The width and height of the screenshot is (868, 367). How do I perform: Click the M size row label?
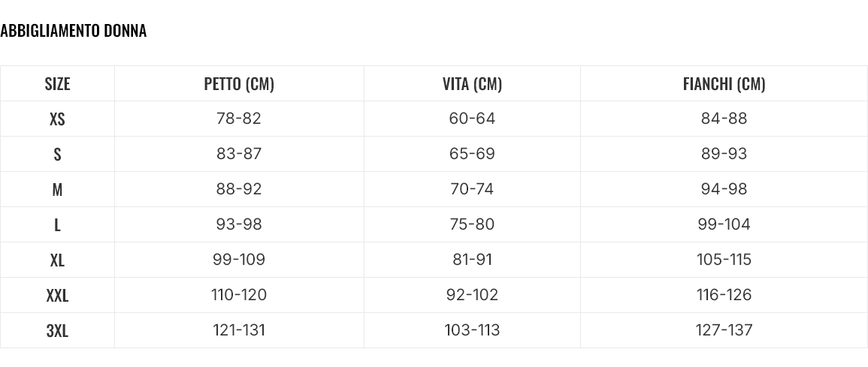[57, 189]
